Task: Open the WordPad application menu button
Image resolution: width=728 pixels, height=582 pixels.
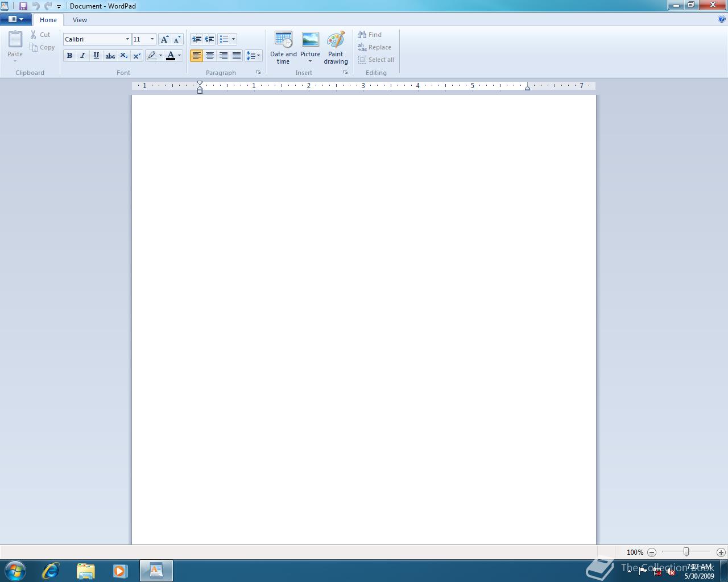Action: 16,19
